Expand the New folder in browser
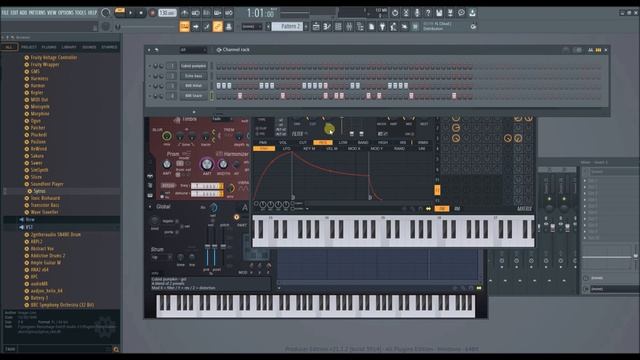640x360 pixels. pyautogui.click(x=30, y=220)
